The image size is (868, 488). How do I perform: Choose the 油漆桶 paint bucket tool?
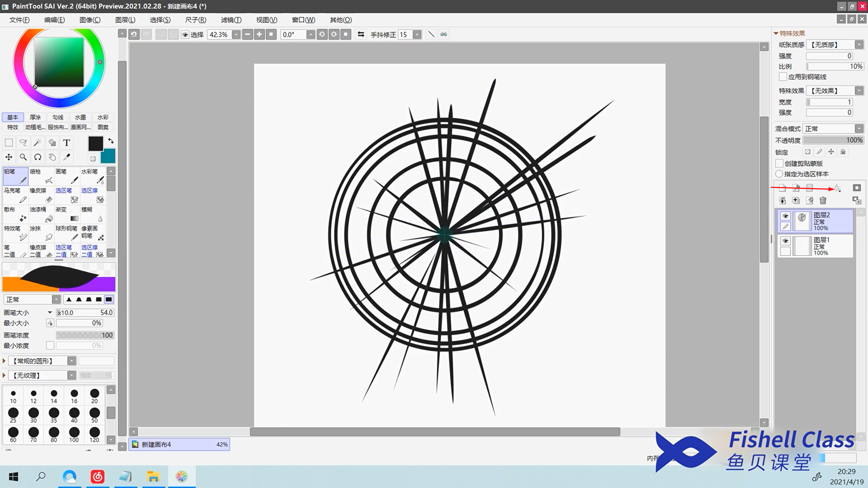click(x=41, y=214)
